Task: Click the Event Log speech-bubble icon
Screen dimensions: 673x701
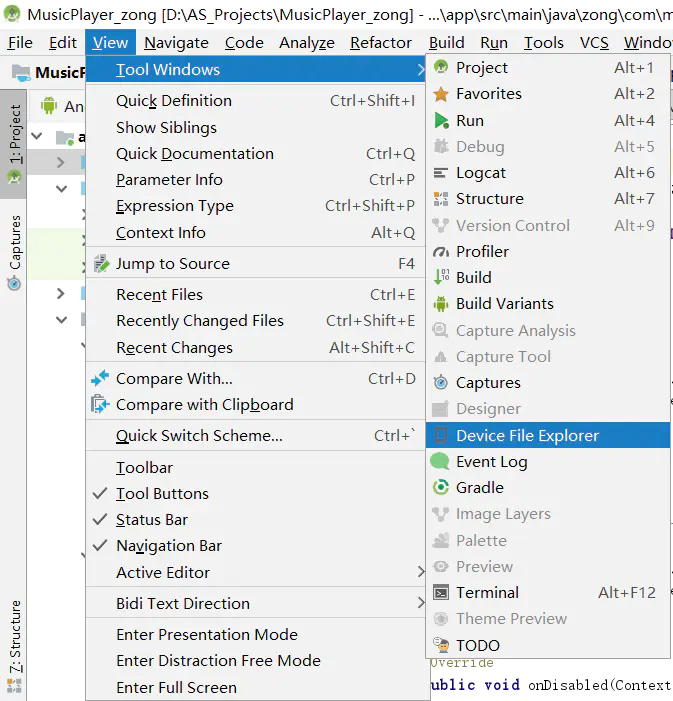Action: click(440, 462)
